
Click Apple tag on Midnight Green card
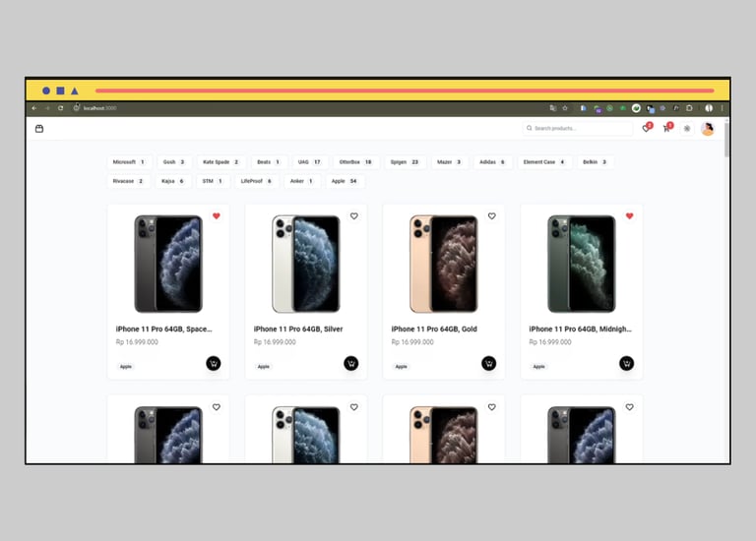[539, 367]
